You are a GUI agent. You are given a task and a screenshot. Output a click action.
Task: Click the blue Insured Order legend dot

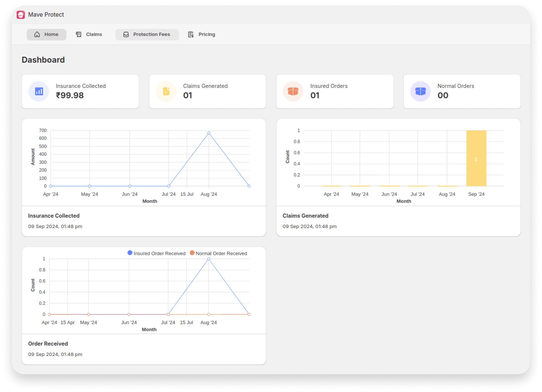(130, 253)
